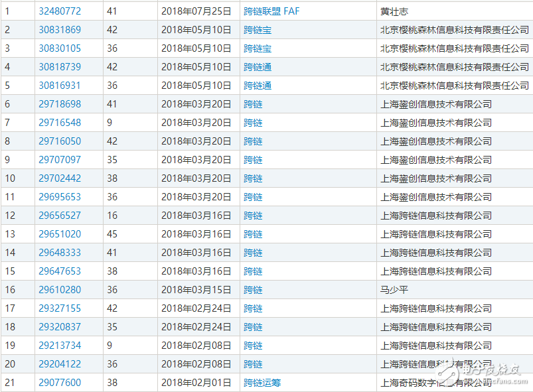Open registration number 30818739
533x392 pixels.
(x=60, y=67)
